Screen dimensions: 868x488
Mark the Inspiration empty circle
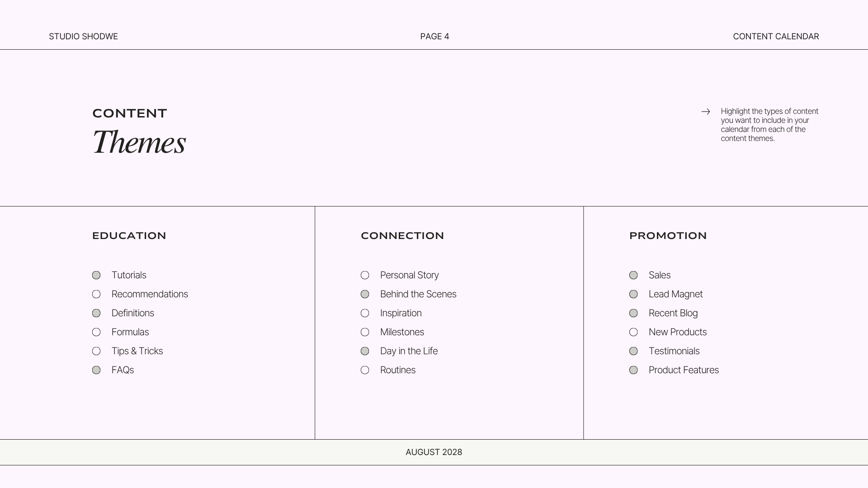pos(365,313)
